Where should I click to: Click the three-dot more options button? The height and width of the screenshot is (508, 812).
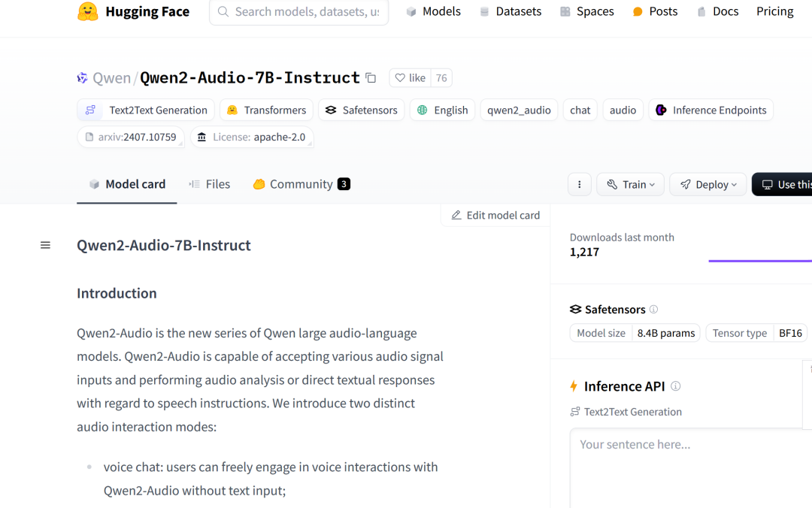click(580, 185)
